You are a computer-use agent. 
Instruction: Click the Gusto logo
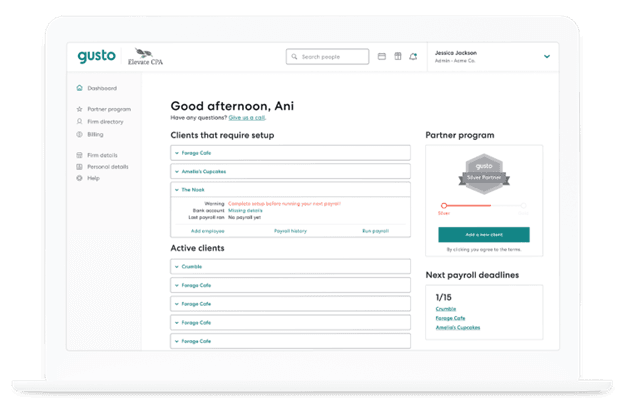click(x=96, y=56)
